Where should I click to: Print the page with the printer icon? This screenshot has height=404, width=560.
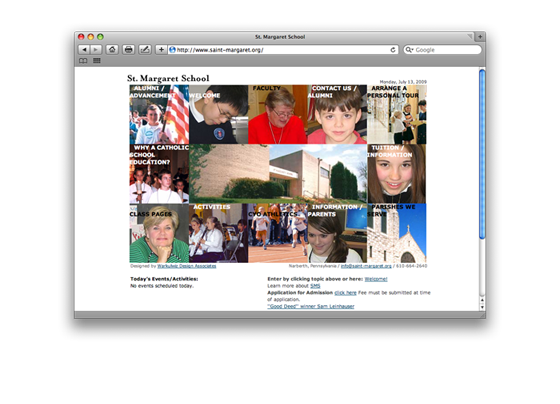coord(129,50)
